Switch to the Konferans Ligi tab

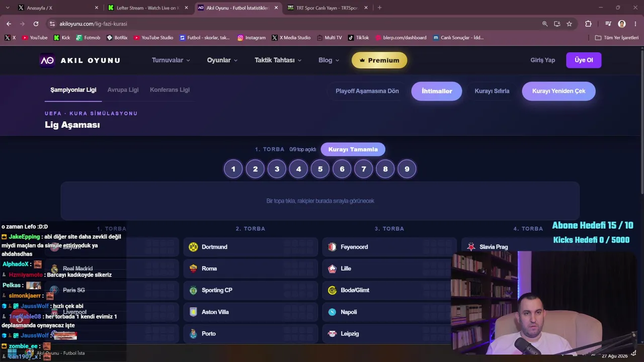coord(170,90)
